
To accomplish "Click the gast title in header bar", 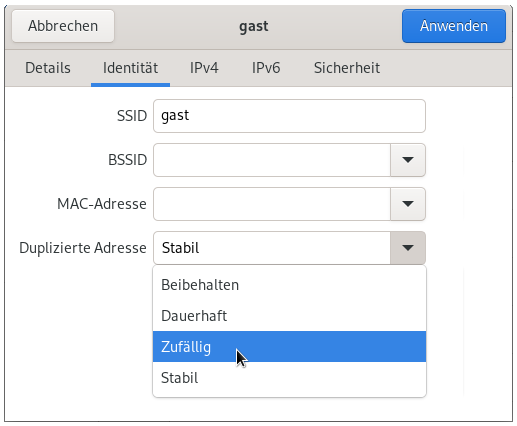I will 254,26.
